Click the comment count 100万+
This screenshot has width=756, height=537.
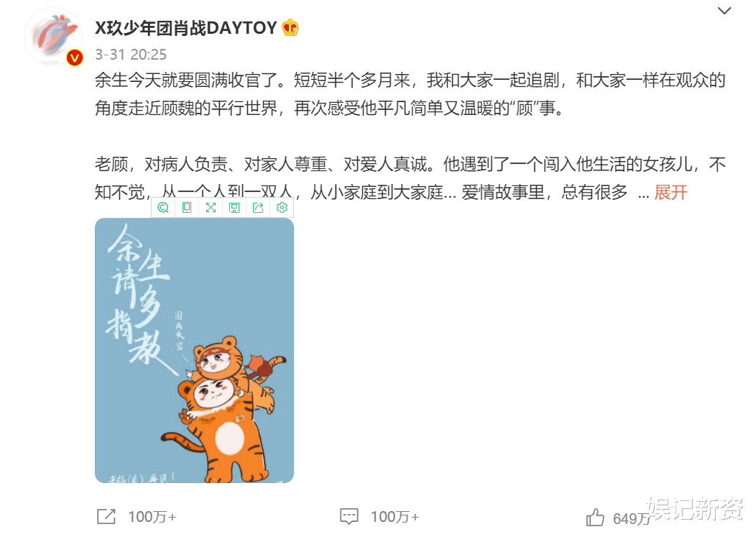coord(395,517)
